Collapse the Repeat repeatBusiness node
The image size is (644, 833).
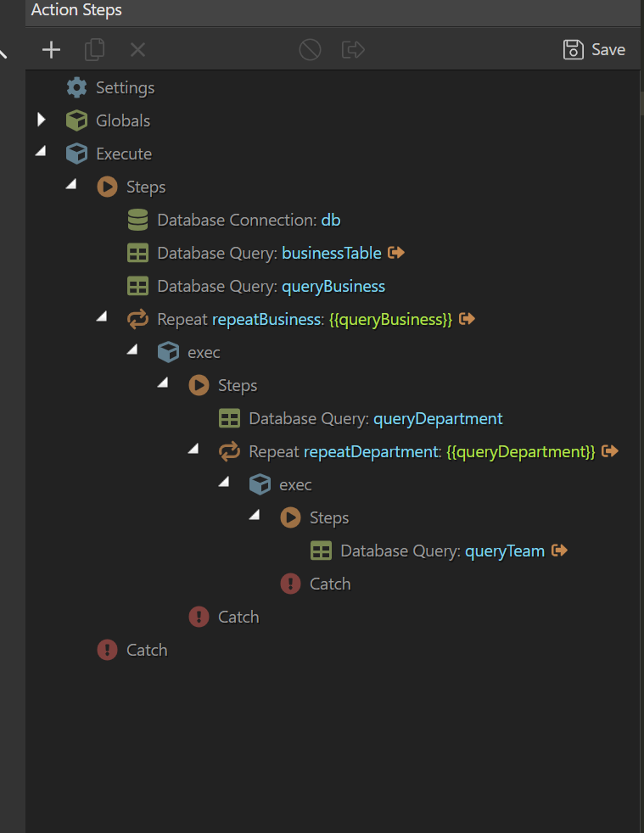[103, 316]
